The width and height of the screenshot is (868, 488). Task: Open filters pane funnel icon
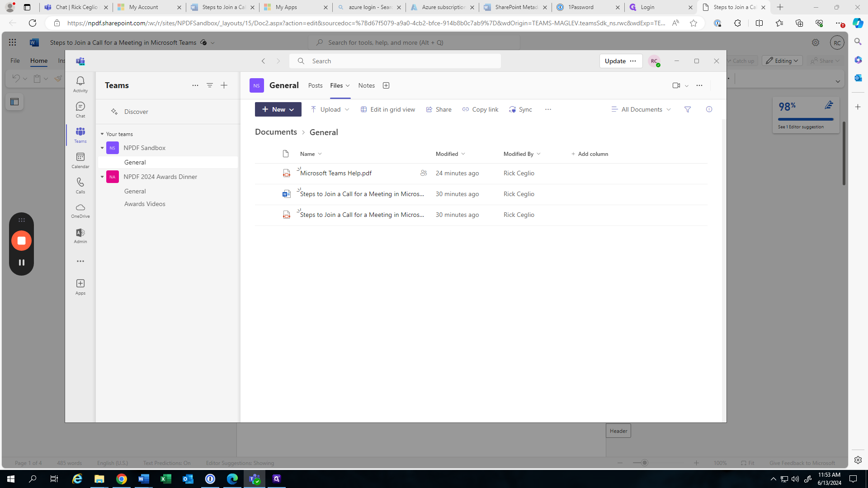pos(688,109)
